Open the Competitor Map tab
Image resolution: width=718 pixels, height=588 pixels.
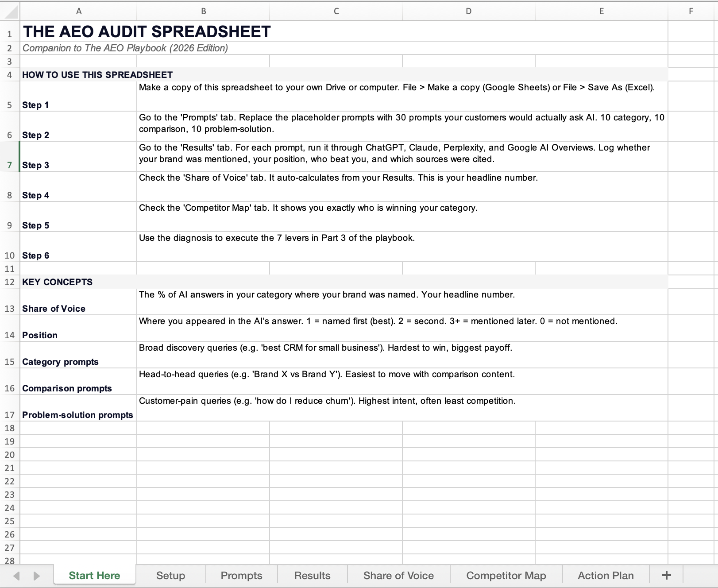[x=506, y=575]
